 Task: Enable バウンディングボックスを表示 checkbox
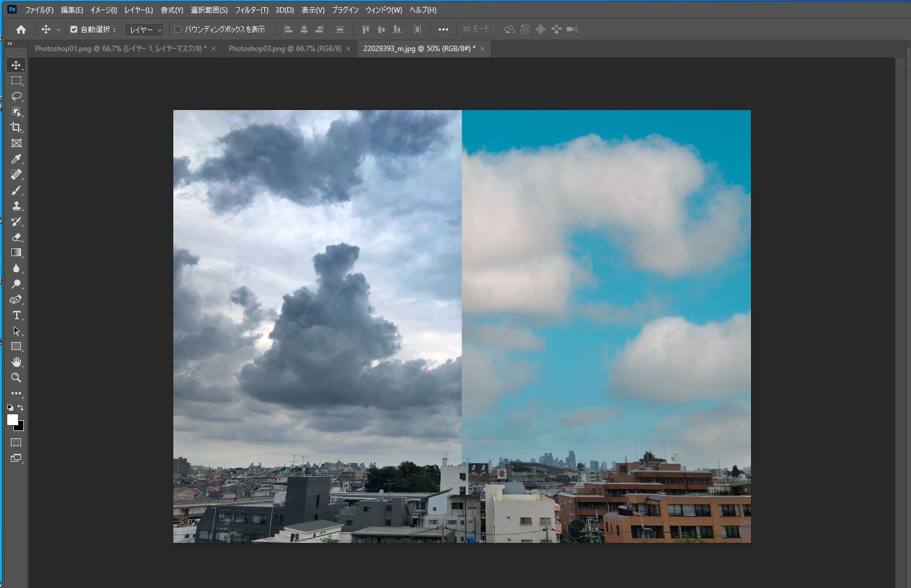tap(178, 29)
